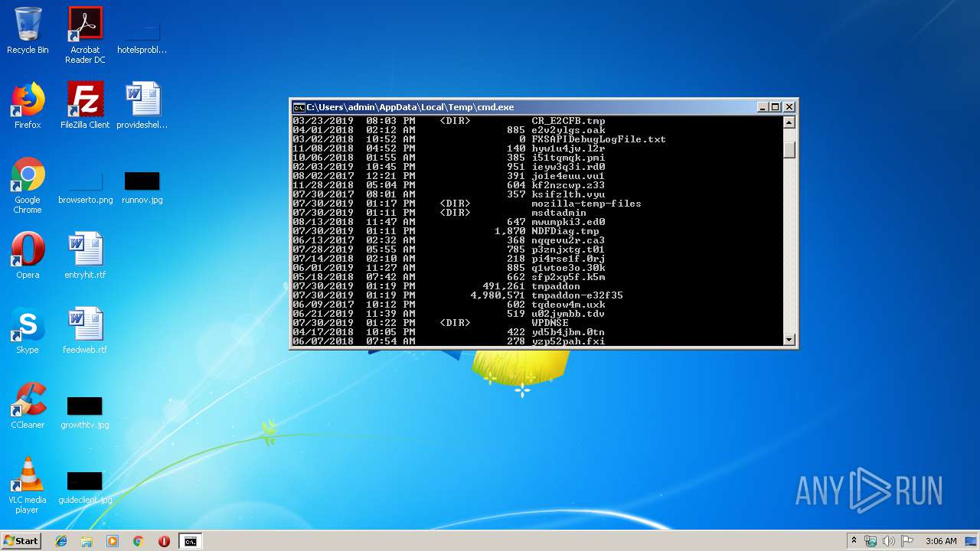Select runnov.jpg file icon
This screenshot has height=551, width=980.
[142, 187]
